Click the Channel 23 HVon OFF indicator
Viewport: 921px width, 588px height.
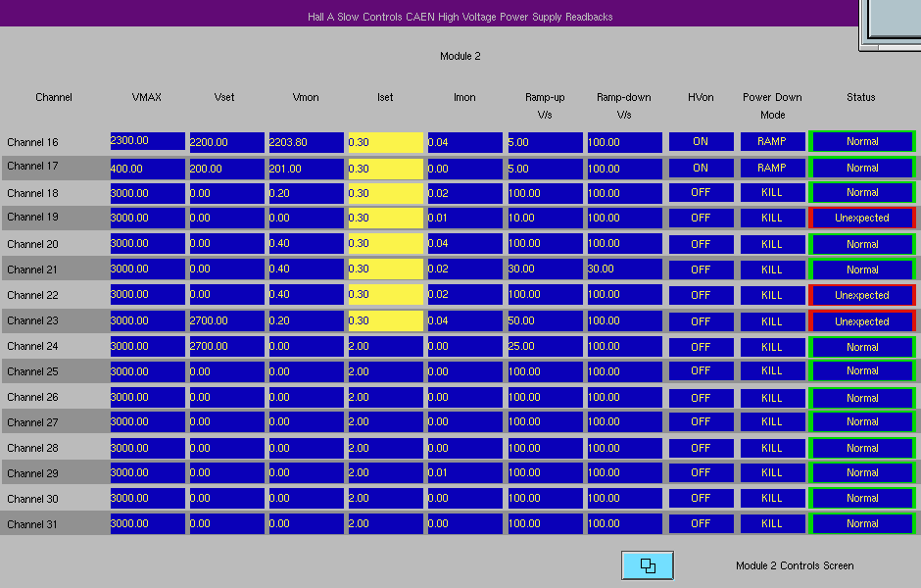pyautogui.click(x=701, y=321)
